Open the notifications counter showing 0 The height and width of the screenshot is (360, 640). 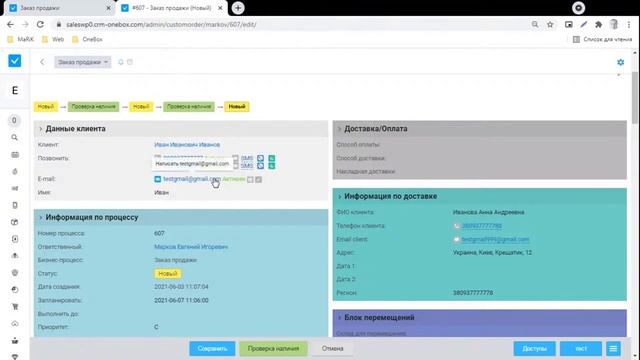click(14, 120)
